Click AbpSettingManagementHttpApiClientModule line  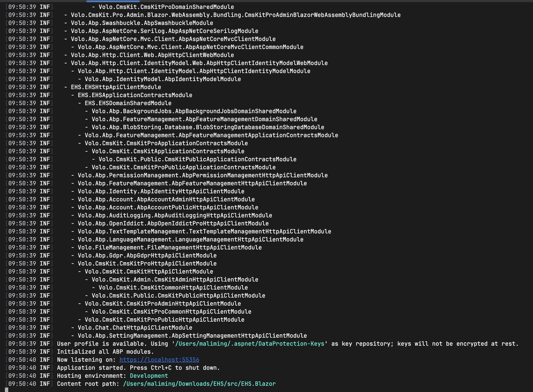tap(192, 336)
